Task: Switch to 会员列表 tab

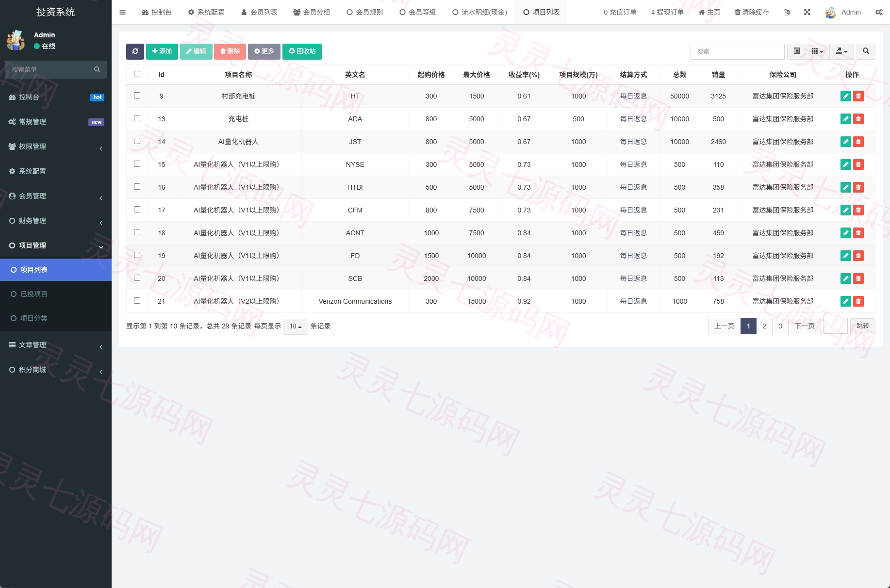Action: coord(259,12)
